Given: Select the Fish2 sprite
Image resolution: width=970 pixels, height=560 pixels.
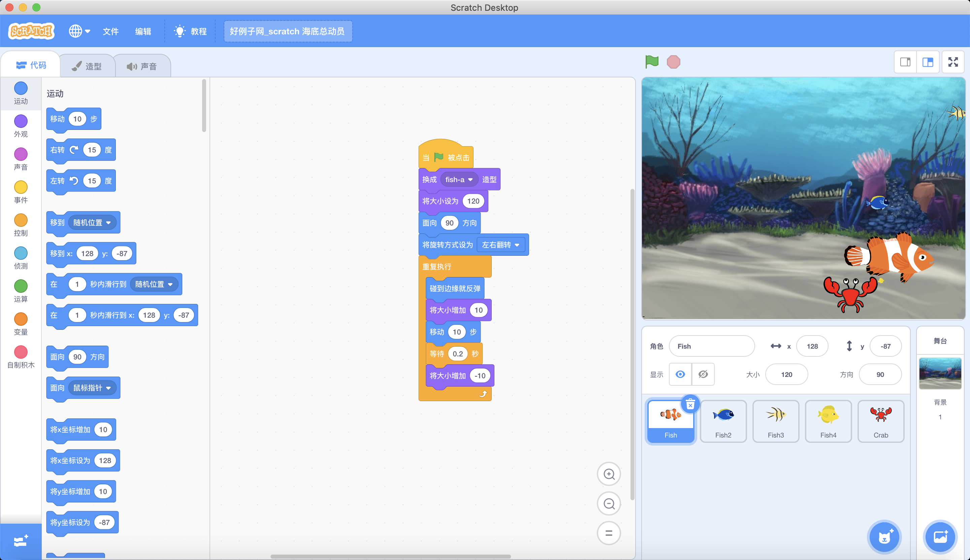Looking at the screenshot, I should [723, 421].
